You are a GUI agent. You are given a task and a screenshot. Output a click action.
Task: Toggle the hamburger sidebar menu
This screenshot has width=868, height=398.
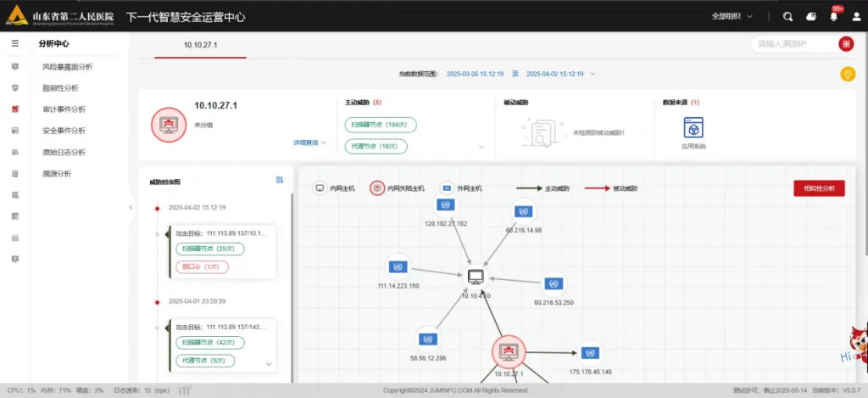tap(14, 43)
